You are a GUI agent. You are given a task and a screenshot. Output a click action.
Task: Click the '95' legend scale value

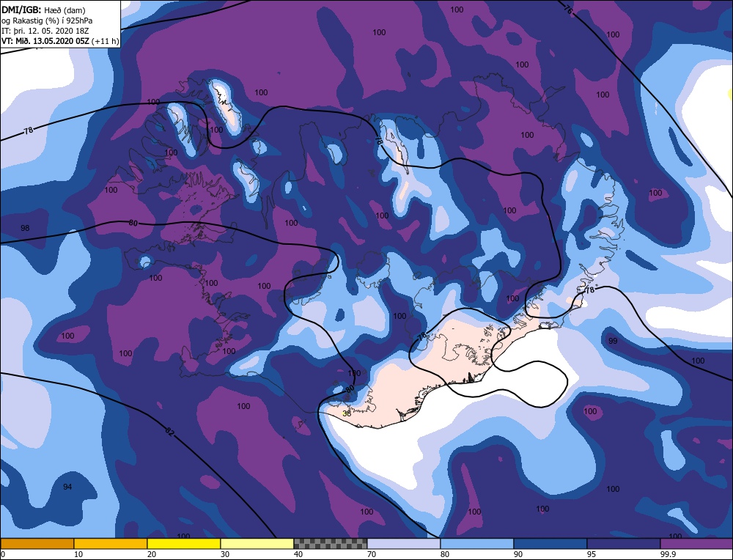[x=592, y=554]
